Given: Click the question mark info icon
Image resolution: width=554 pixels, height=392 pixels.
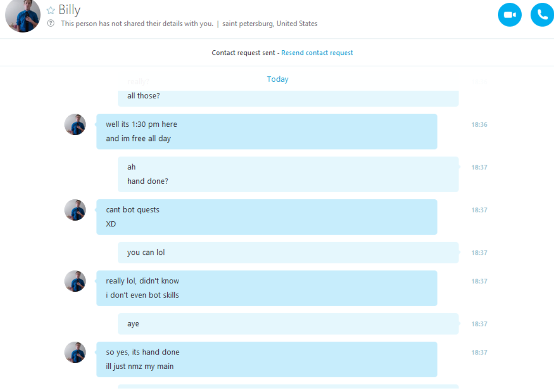Looking at the screenshot, I should coord(51,23).
